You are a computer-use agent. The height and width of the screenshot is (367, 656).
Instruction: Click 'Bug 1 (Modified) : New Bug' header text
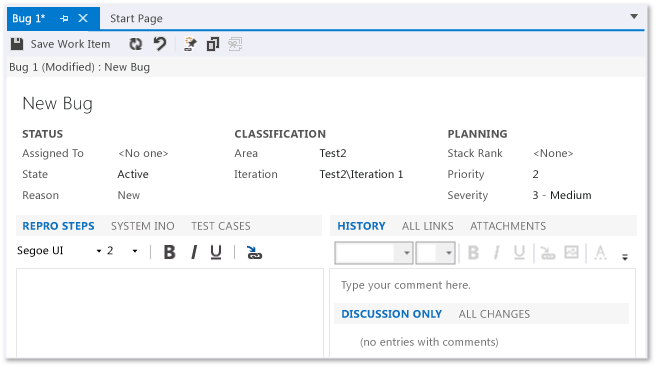tap(79, 67)
